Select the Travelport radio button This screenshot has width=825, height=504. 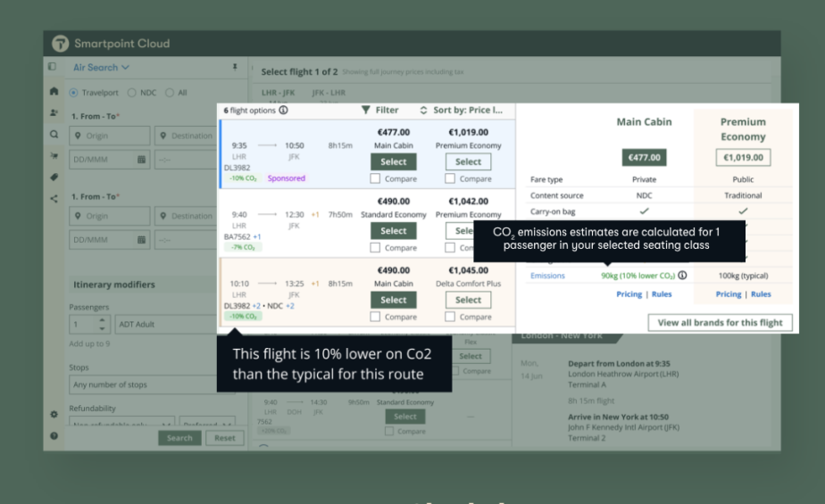[x=73, y=93]
